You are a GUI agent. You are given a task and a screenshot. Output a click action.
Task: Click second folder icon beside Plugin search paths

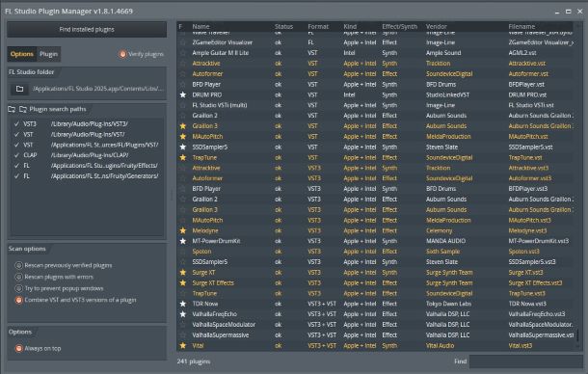(23, 109)
